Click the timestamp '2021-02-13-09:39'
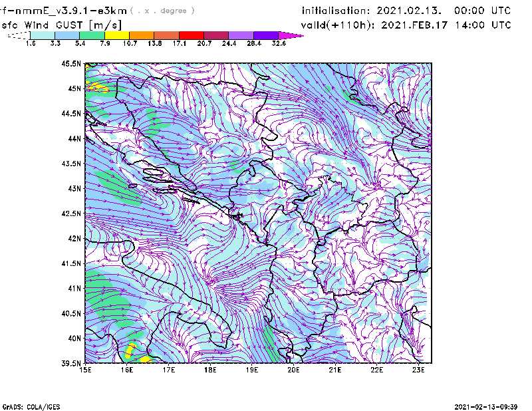The image size is (532, 411). pyautogui.click(x=486, y=407)
